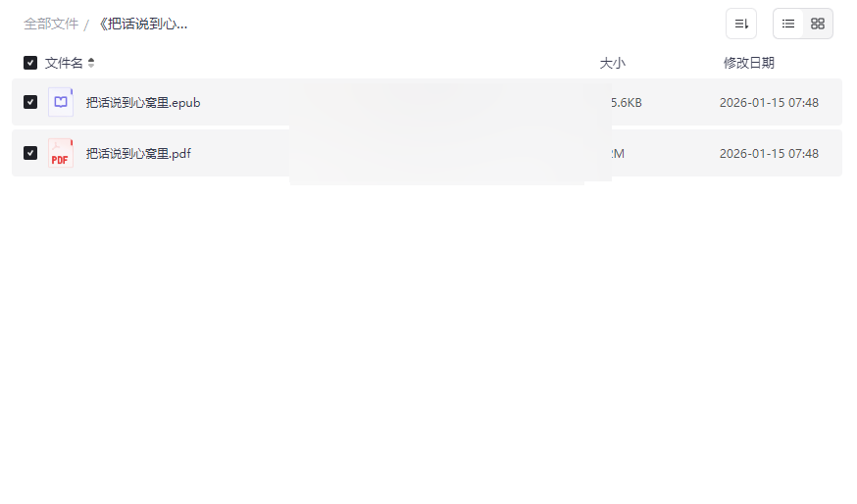
Task: Open the sort order options button
Action: tap(740, 24)
